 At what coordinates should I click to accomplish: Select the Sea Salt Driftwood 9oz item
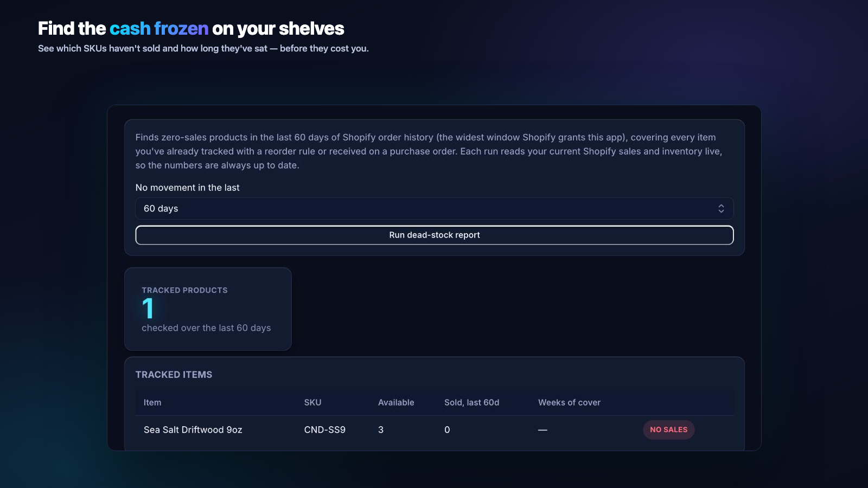click(193, 430)
